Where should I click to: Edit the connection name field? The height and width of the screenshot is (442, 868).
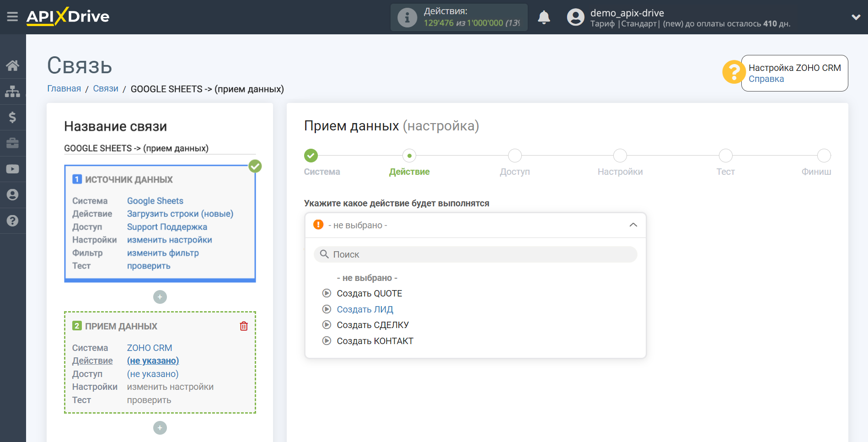click(160, 148)
